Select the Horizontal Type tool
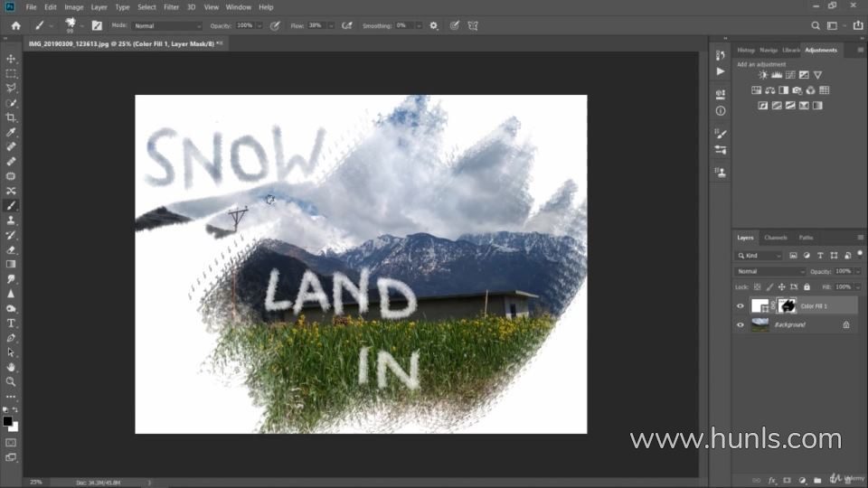This screenshot has width=868, height=488. coord(11,324)
